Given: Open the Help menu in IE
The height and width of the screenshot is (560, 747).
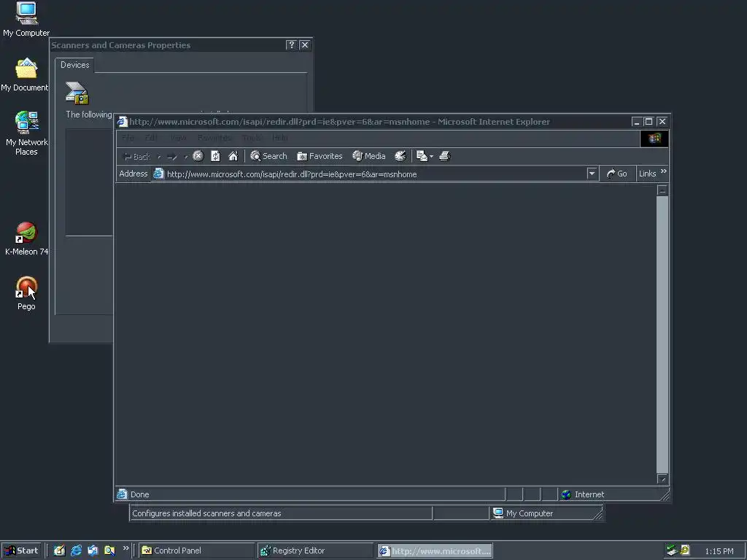Looking at the screenshot, I should pyautogui.click(x=279, y=138).
